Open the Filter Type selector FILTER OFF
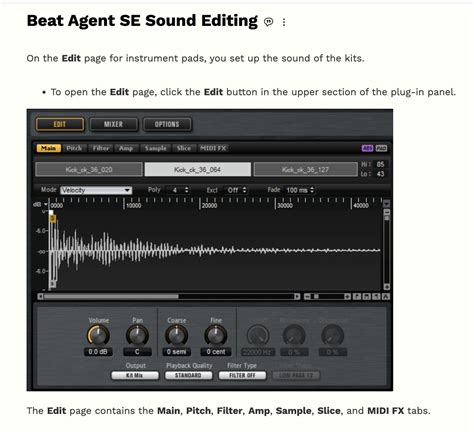This screenshot has height=432, width=474. point(242,375)
